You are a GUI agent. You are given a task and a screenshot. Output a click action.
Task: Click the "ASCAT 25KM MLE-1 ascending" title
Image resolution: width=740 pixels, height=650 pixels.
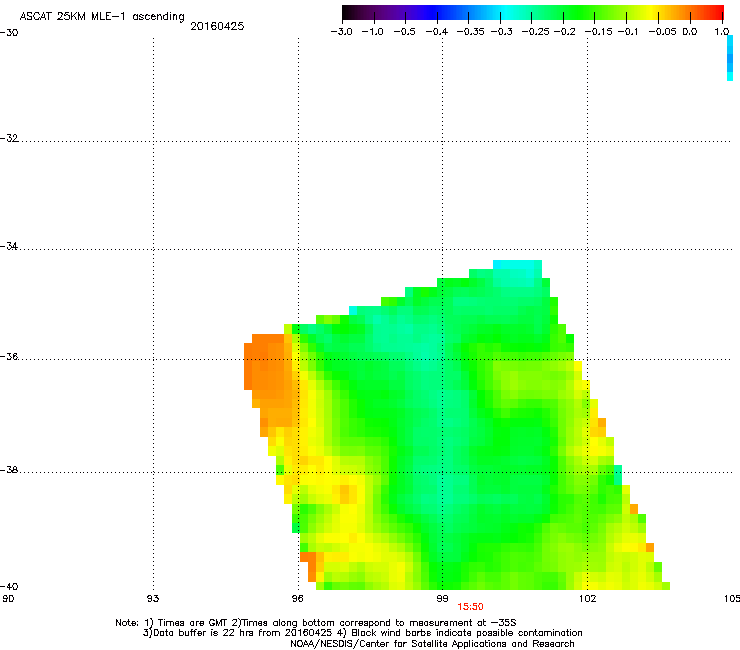pos(102,17)
